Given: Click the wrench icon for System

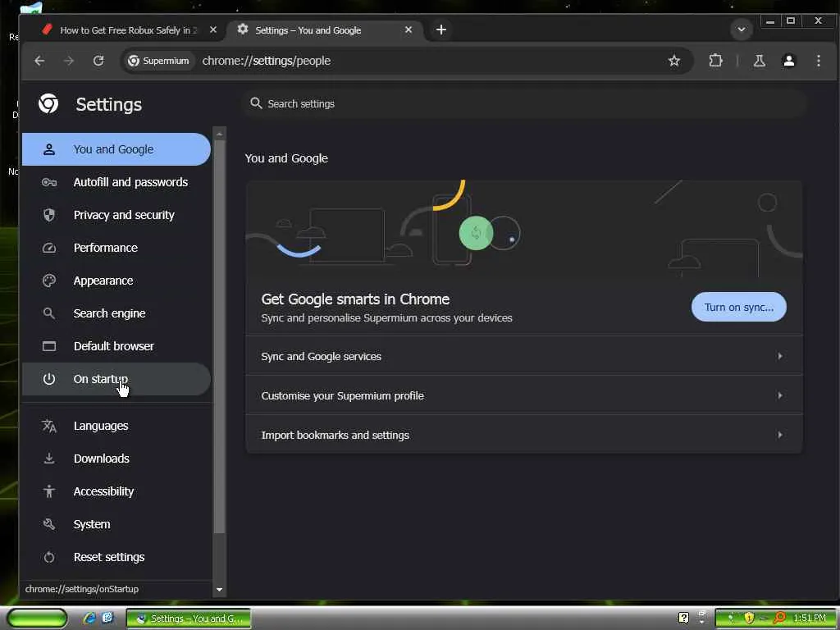Looking at the screenshot, I should (48, 524).
